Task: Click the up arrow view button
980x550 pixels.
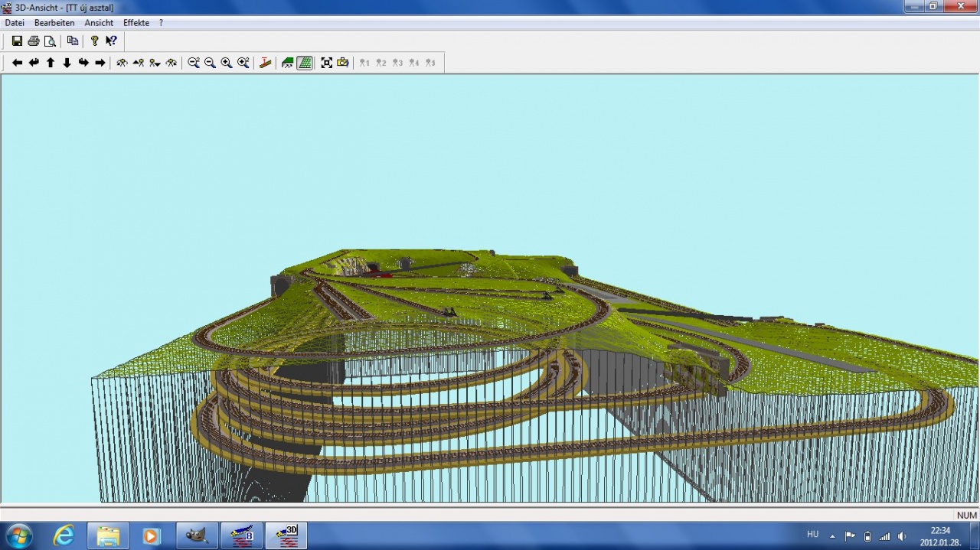Action: [x=51, y=63]
